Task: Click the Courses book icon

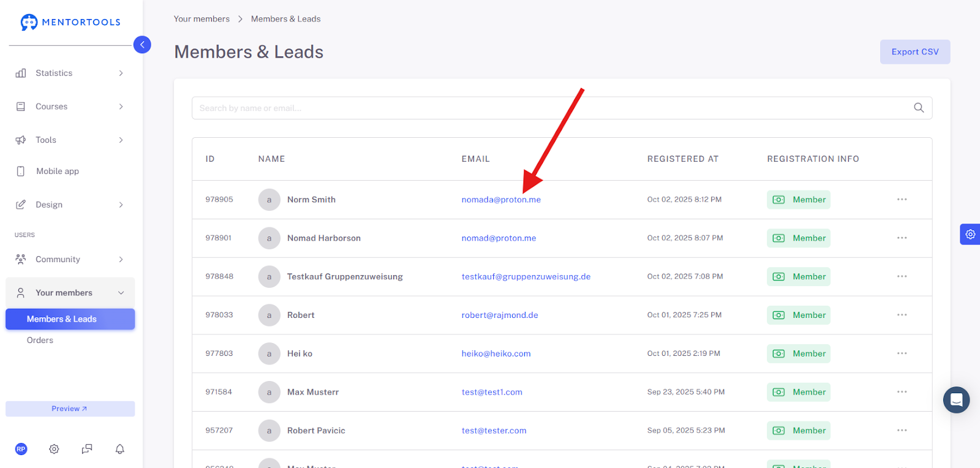Action: click(21, 107)
